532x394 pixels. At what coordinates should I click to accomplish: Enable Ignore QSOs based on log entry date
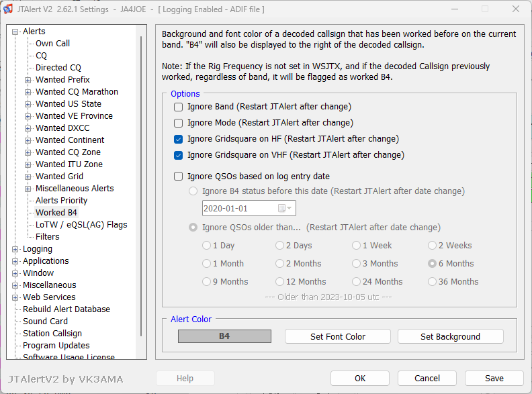pos(178,177)
